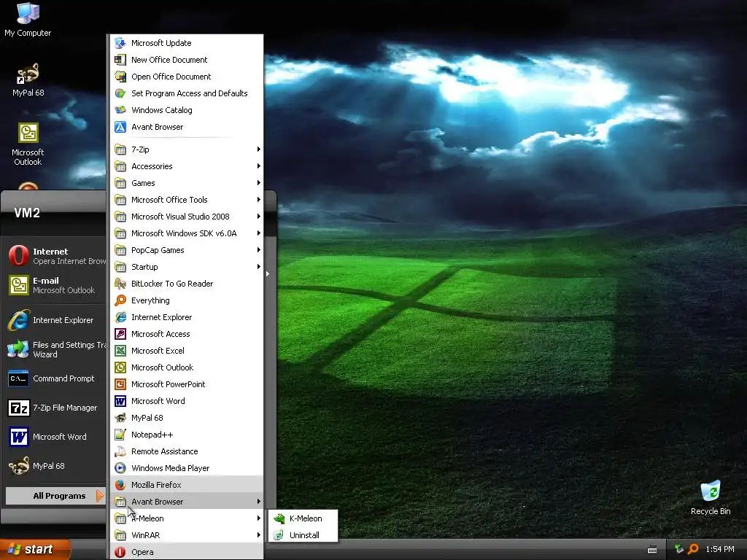Click the VM2 user name header
Viewport: 747px width, 560px height.
(x=27, y=213)
